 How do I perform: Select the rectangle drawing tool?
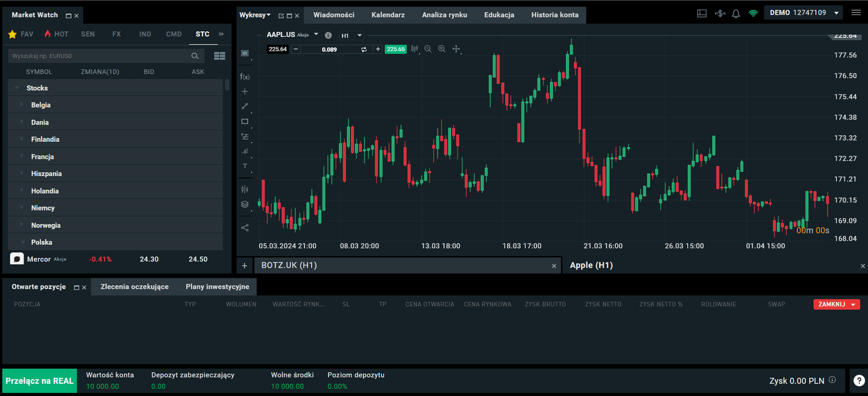click(x=245, y=121)
